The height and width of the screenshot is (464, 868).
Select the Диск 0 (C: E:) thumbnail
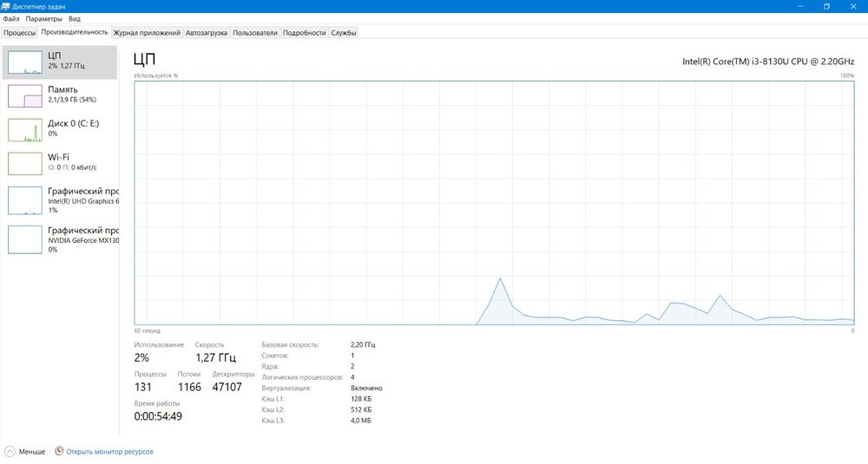click(25, 129)
